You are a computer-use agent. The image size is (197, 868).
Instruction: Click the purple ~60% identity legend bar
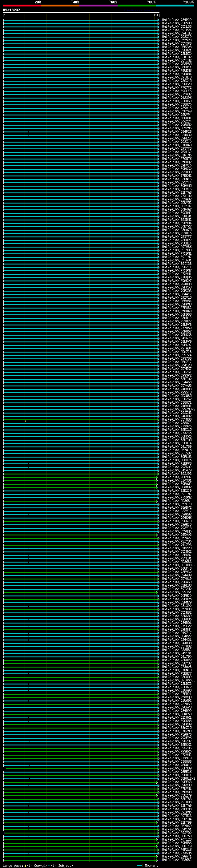pyautogui.click(x=99, y=6)
